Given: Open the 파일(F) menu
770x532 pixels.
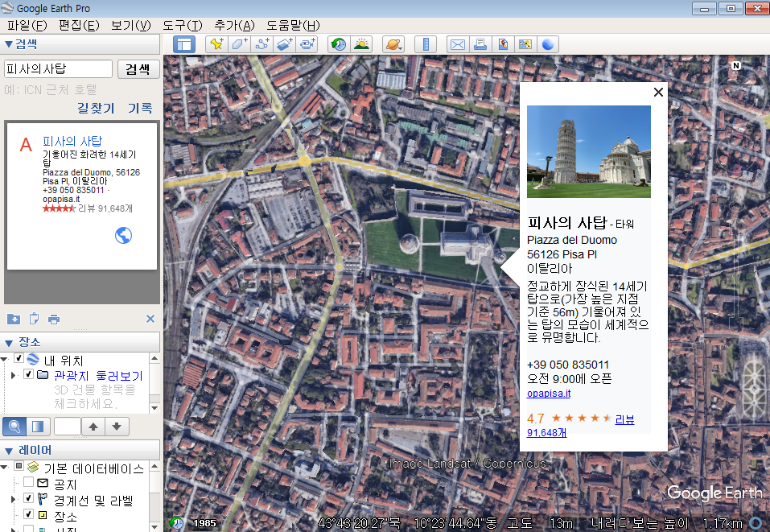Looking at the screenshot, I should pos(27,25).
